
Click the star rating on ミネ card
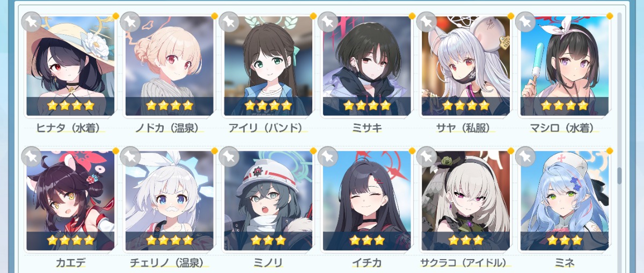[x=564, y=240]
